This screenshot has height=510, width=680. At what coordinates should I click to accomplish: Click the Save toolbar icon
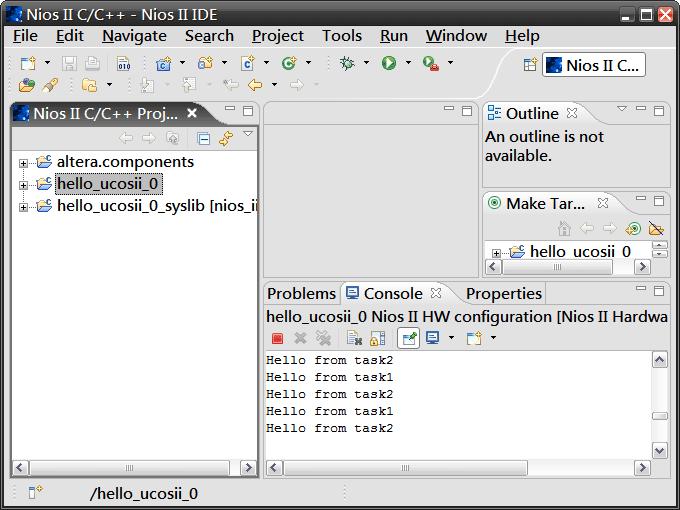(x=69, y=63)
